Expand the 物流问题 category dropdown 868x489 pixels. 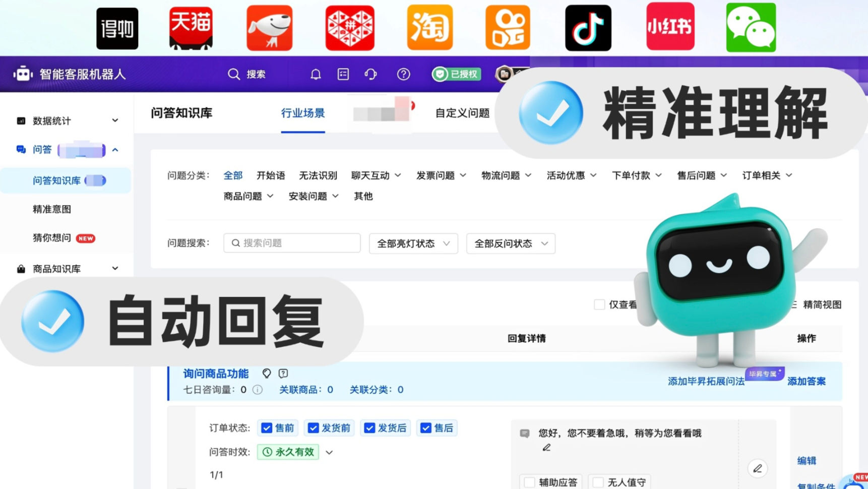click(x=506, y=175)
